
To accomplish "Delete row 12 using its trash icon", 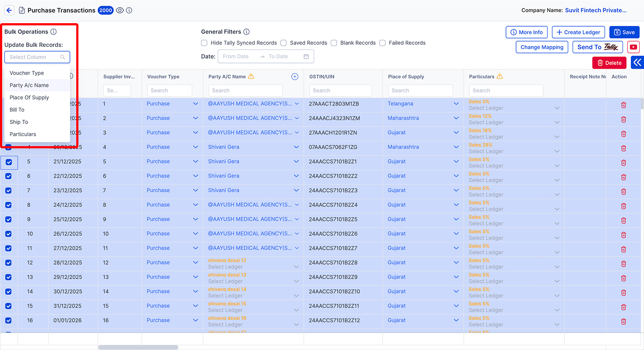I will click(624, 264).
